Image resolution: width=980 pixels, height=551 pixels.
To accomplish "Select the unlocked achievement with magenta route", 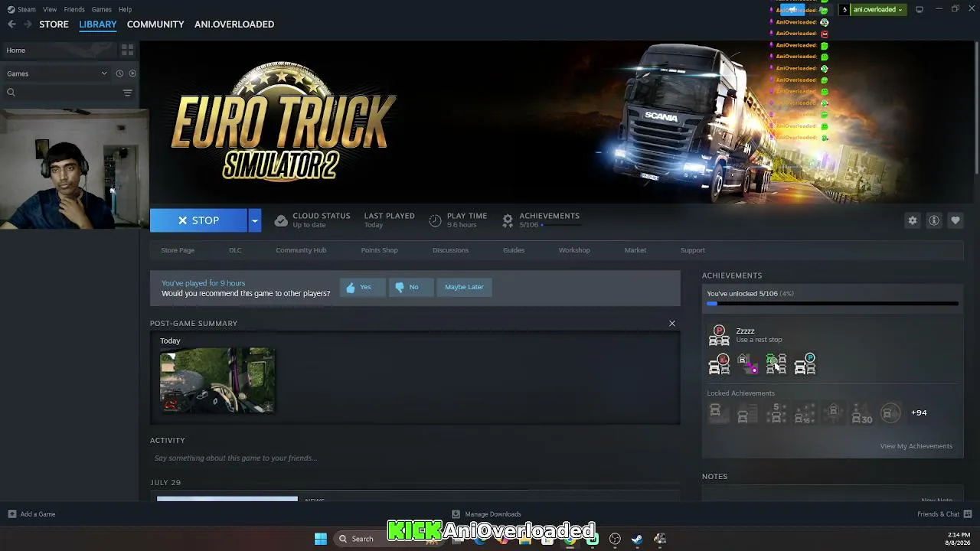I will point(747,364).
